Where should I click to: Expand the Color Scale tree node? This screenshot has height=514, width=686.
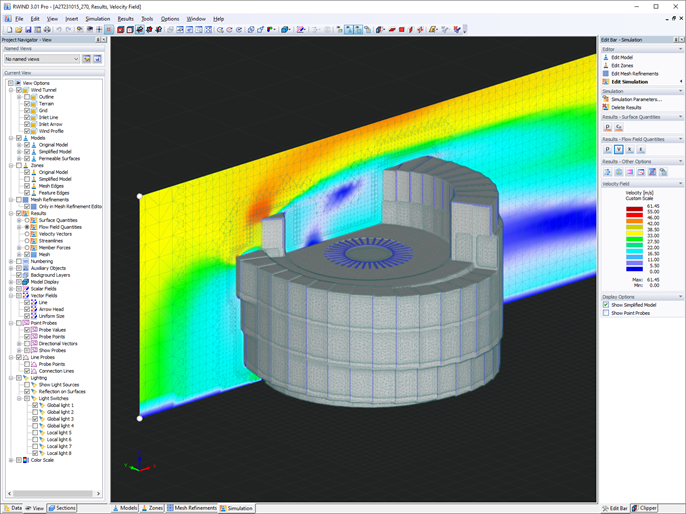[11, 460]
